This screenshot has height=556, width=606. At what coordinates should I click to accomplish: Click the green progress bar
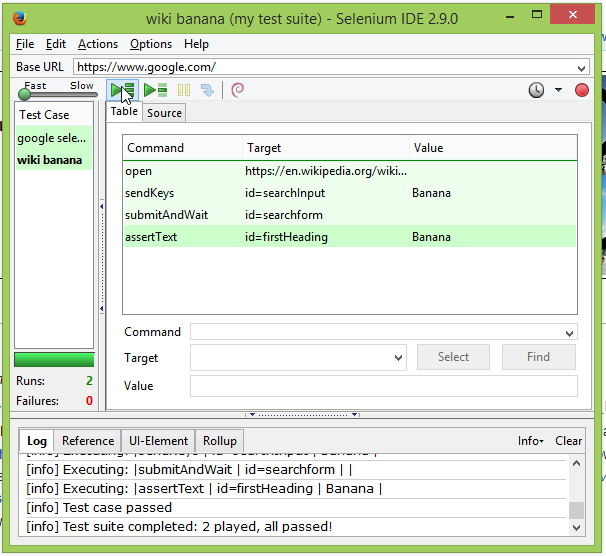coord(54,360)
